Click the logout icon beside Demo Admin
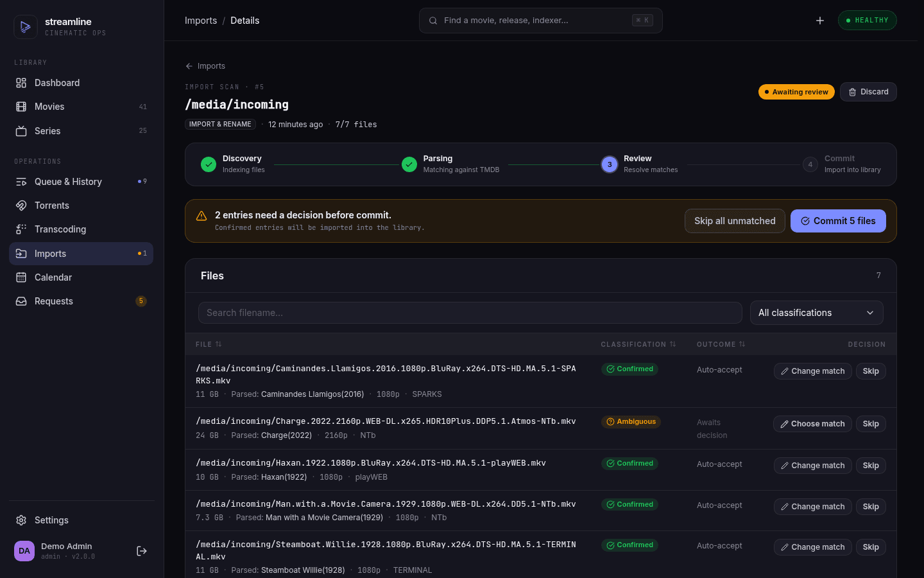The width and height of the screenshot is (924, 578). [x=142, y=551]
